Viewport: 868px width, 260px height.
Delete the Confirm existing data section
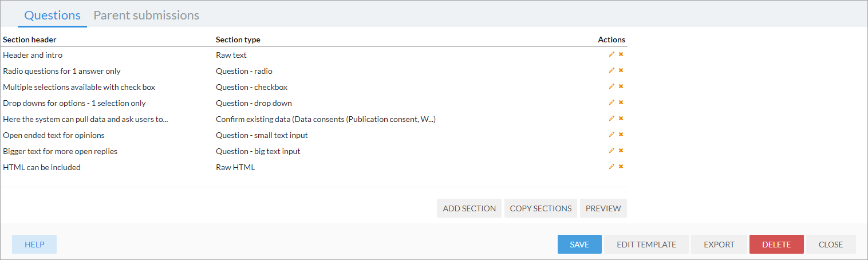621,119
